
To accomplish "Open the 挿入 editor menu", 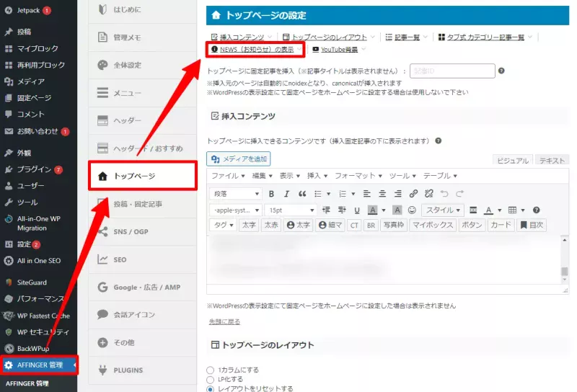I will [317, 176].
